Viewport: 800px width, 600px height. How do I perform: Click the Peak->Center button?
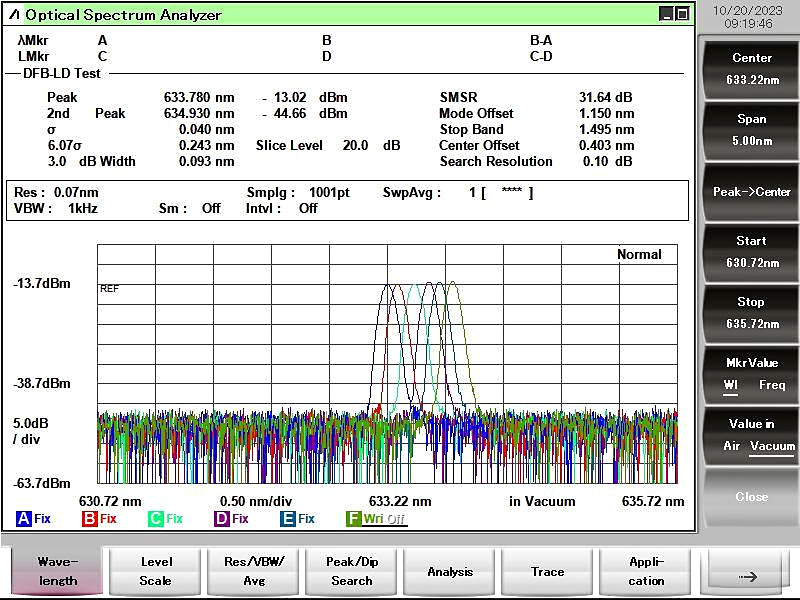click(x=751, y=192)
